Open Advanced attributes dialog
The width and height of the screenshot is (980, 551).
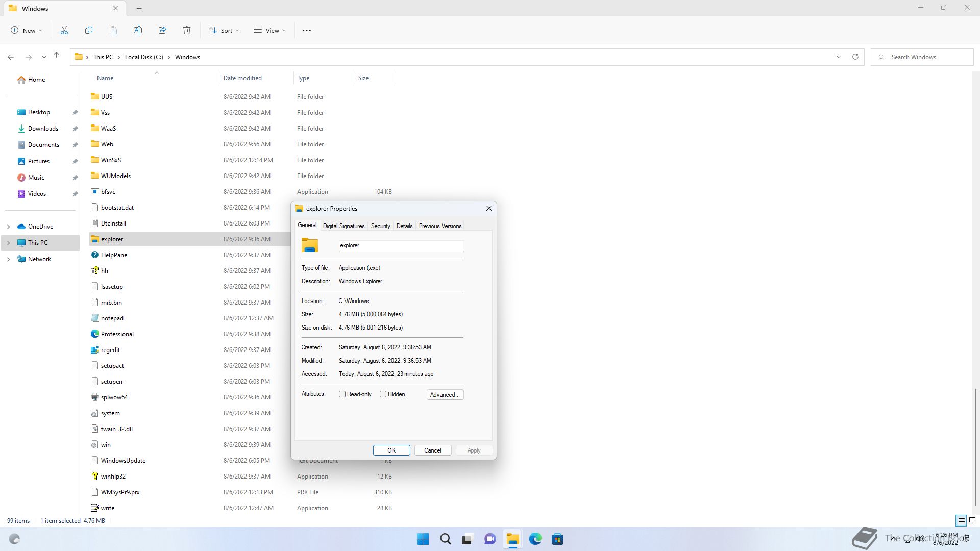point(445,395)
